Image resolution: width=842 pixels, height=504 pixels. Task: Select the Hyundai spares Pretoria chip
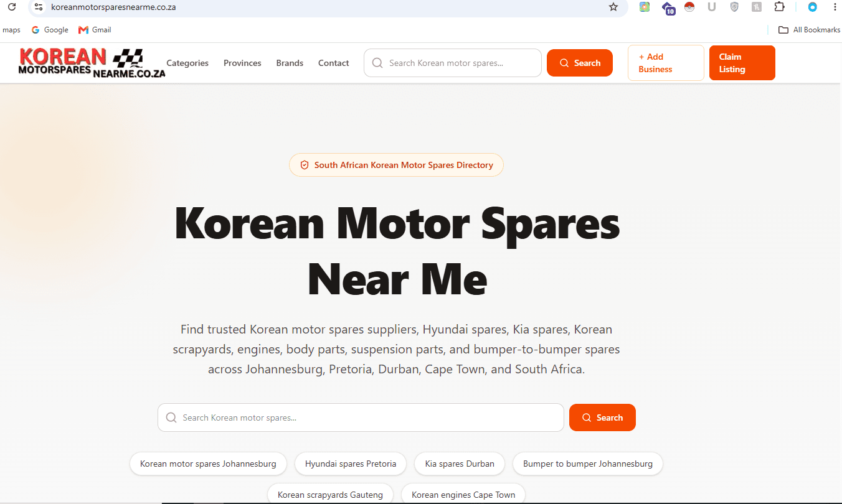[x=351, y=464]
